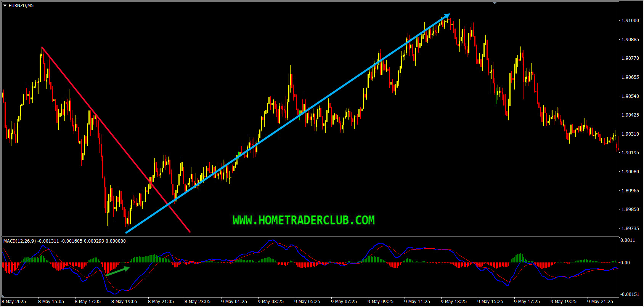Click the blue MACD line peak

tap(271, 241)
